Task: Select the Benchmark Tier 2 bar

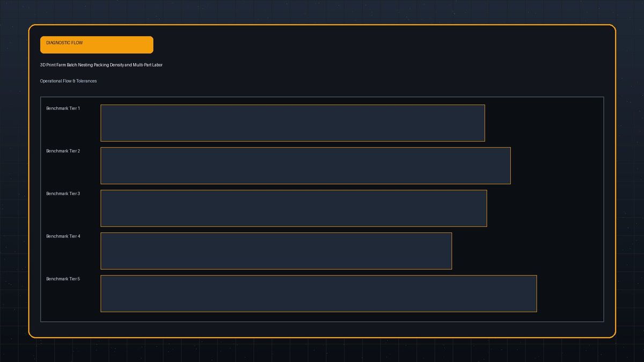Action: click(305, 166)
